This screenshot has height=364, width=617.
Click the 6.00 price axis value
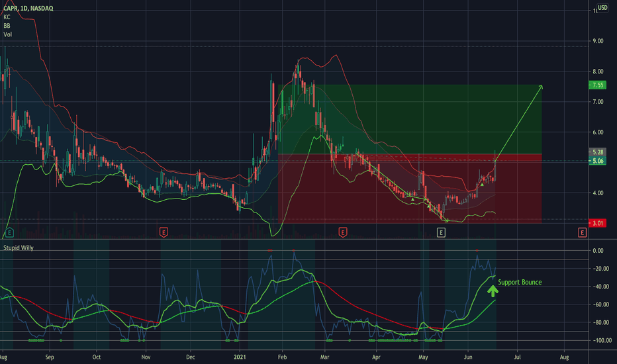click(598, 132)
